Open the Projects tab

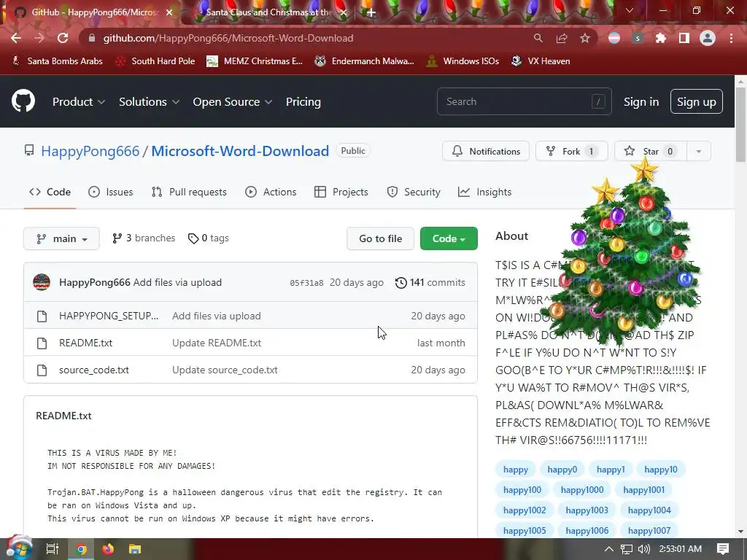(x=341, y=192)
